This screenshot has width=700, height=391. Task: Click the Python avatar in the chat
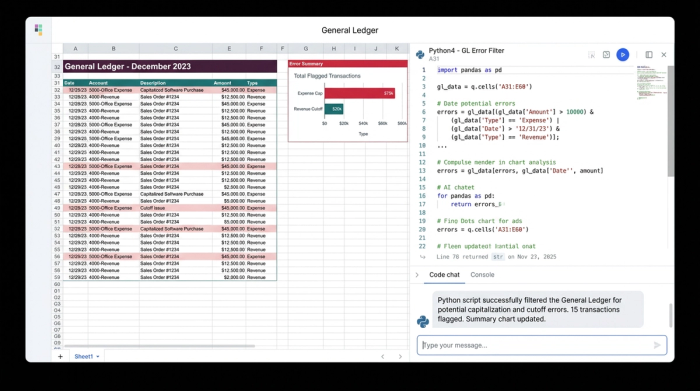(x=422, y=321)
